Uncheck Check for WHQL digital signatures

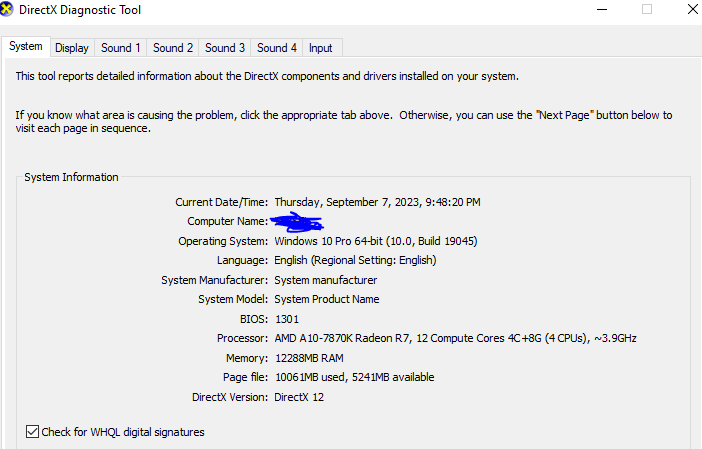coord(32,432)
